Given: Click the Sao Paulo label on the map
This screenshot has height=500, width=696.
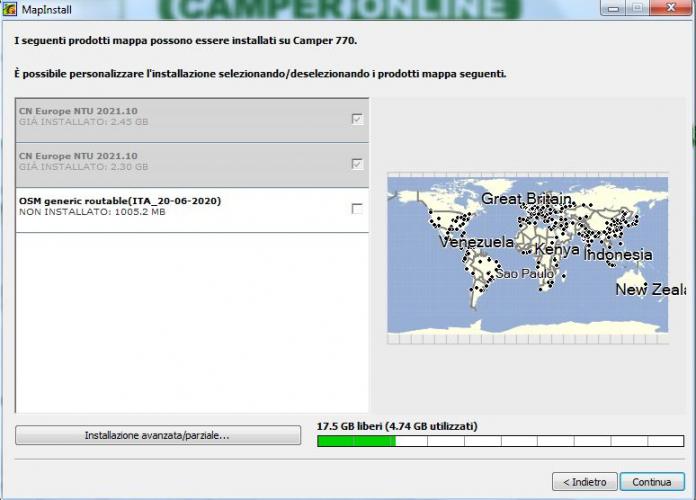Looking at the screenshot, I should 524,273.
